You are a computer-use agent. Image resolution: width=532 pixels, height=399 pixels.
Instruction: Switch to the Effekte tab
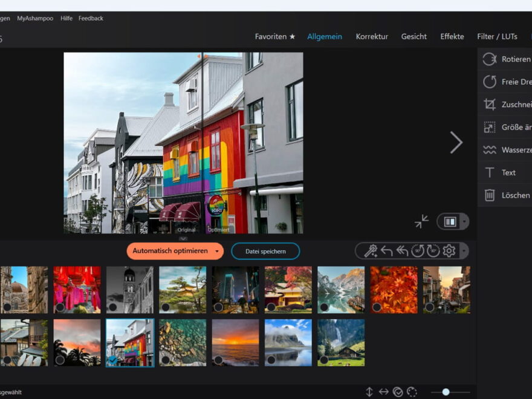pyautogui.click(x=453, y=36)
